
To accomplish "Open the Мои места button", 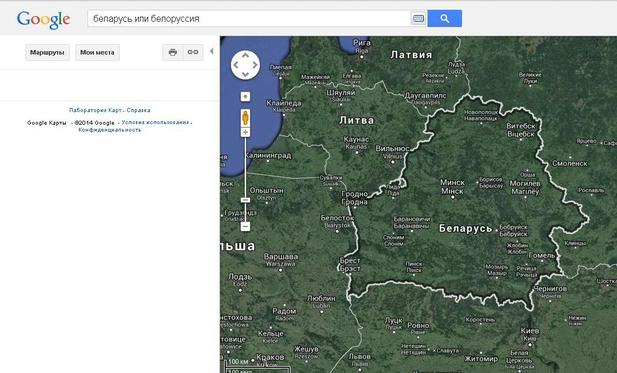I will [x=97, y=52].
